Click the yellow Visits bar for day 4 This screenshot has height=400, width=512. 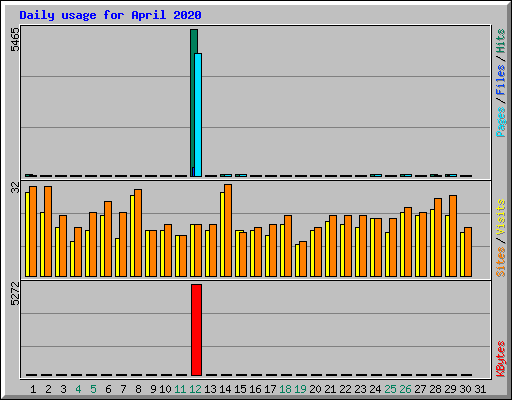coord(72,259)
